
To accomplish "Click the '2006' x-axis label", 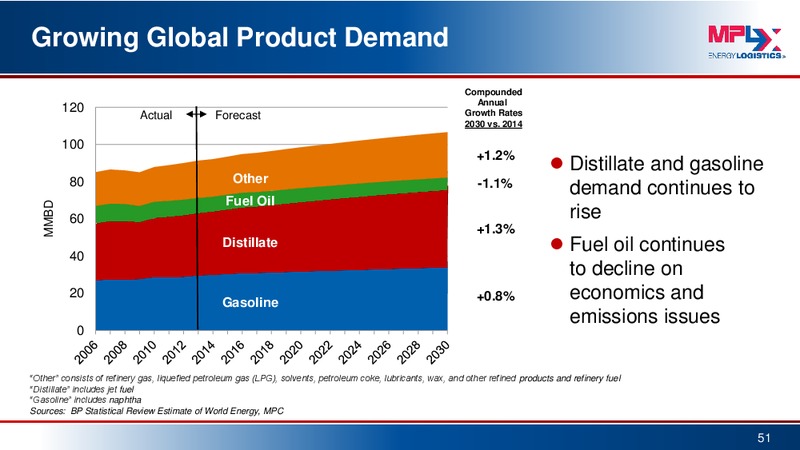I will [86, 353].
